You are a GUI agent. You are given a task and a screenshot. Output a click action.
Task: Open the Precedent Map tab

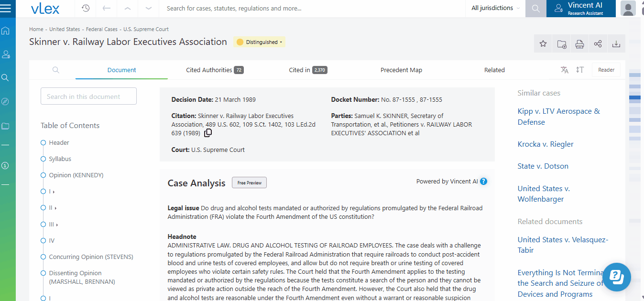[x=401, y=70]
